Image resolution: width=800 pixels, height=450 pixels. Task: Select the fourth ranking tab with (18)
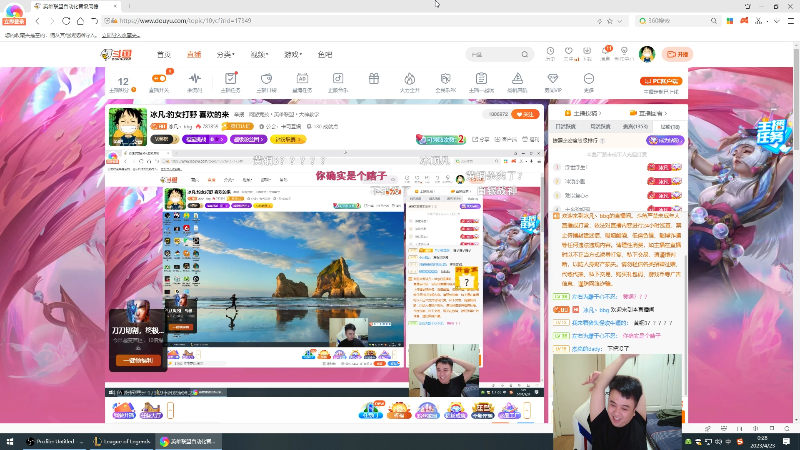670,127
